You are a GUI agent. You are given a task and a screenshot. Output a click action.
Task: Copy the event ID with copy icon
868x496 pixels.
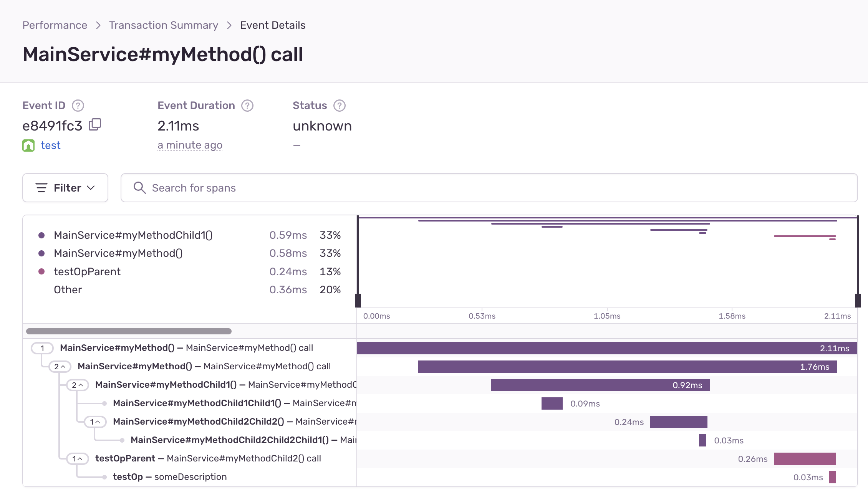[x=95, y=125]
